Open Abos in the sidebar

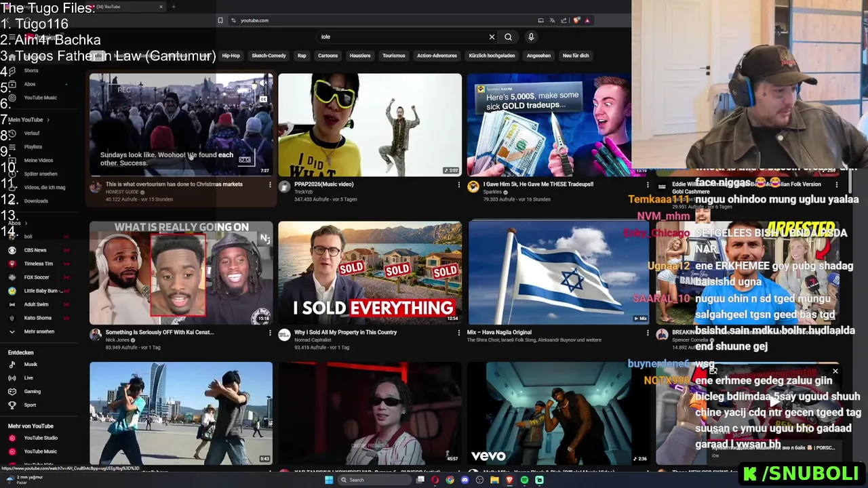pos(30,84)
